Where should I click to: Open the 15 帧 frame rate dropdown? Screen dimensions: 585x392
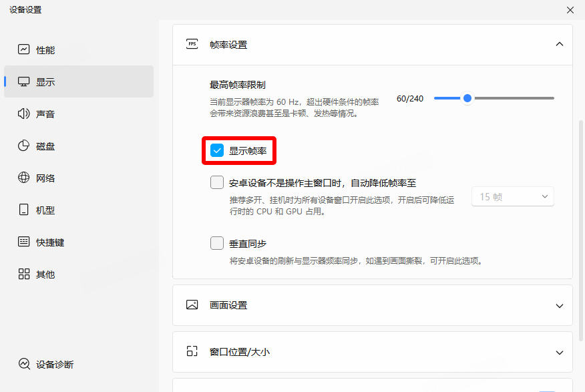[513, 196]
